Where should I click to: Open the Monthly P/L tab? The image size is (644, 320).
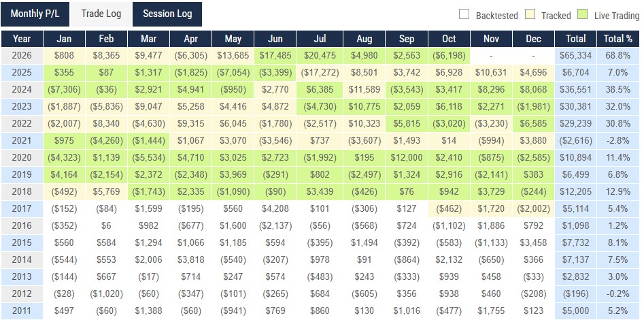pyautogui.click(x=35, y=14)
